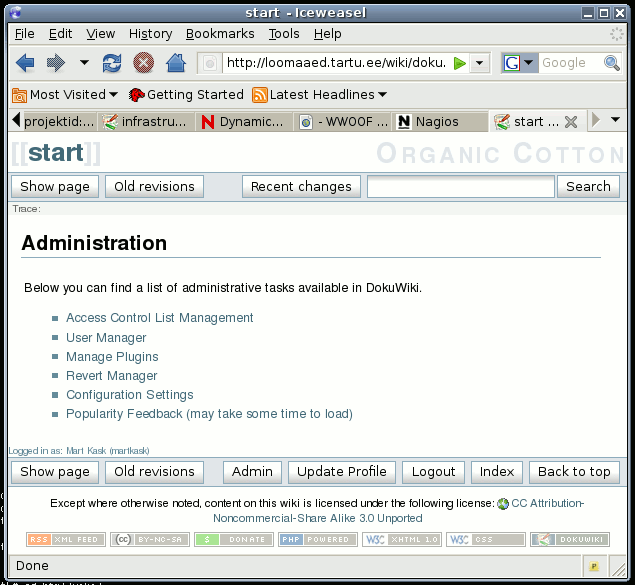Viewport: 635px width, 585px height.
Task: Open the Getting Started bookmark
Action: [186, 95]
